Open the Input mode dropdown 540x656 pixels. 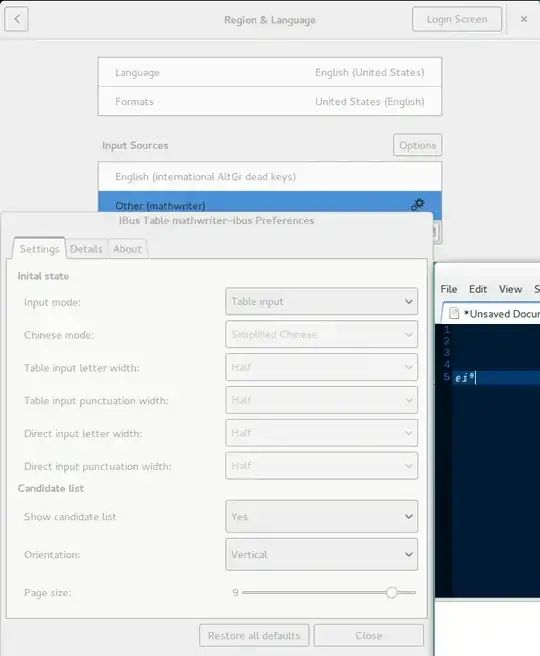321,301
